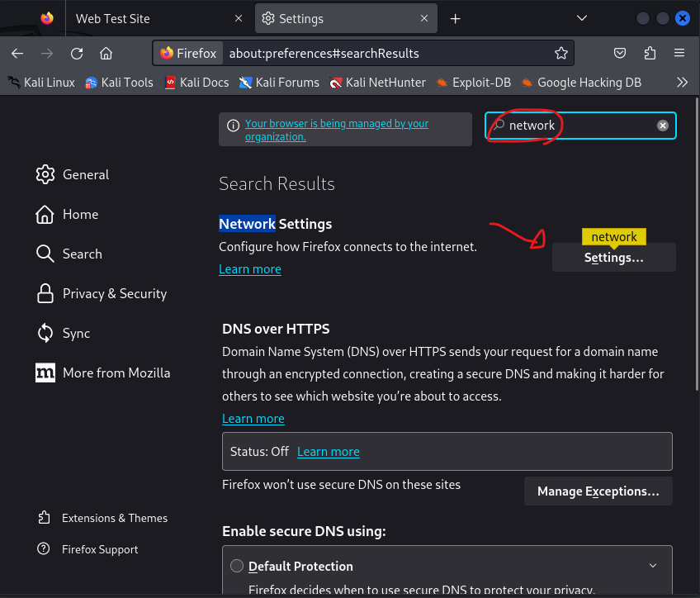700x598 pixels.
Task: Bookmark this page with the star icon
Action: 561,53
